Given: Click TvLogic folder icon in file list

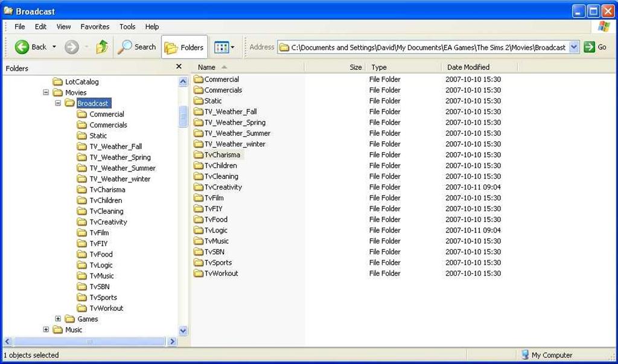Looking at the screenshot, I should point(198,231).
